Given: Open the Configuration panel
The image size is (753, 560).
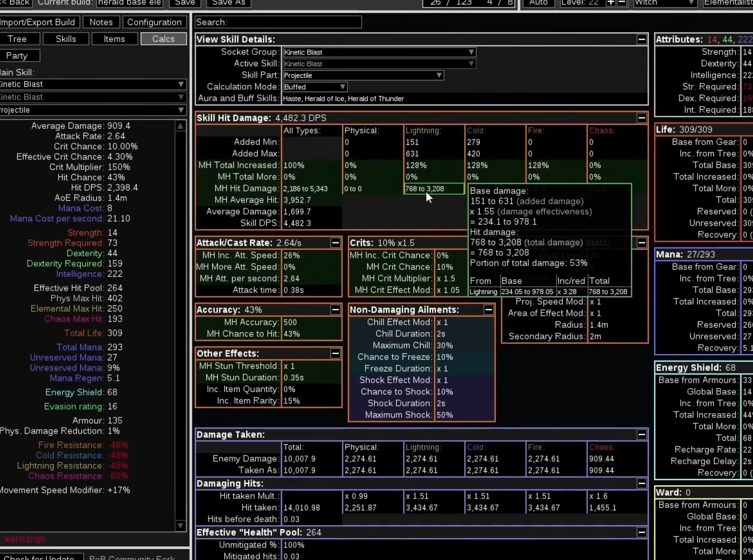Looking at the screenshot, I should pyautogui.click(x=154, y=22).
